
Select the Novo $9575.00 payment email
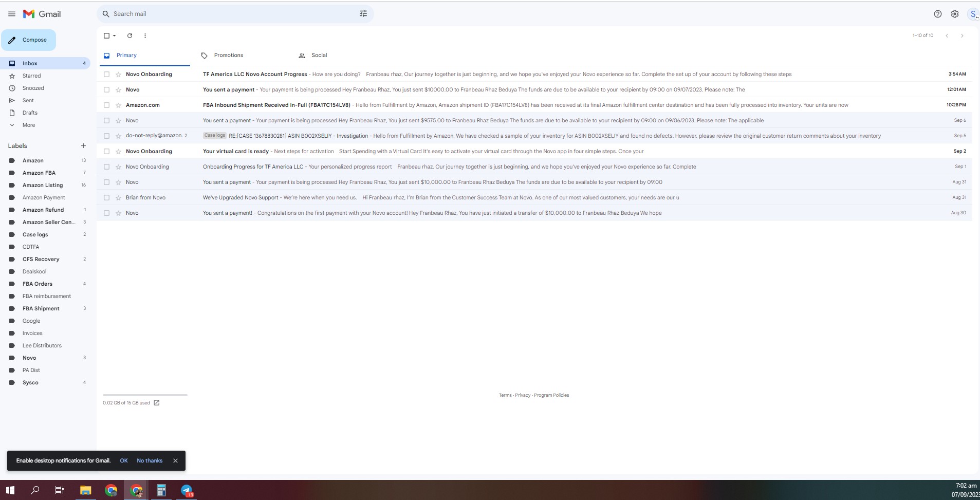[106, 121]
